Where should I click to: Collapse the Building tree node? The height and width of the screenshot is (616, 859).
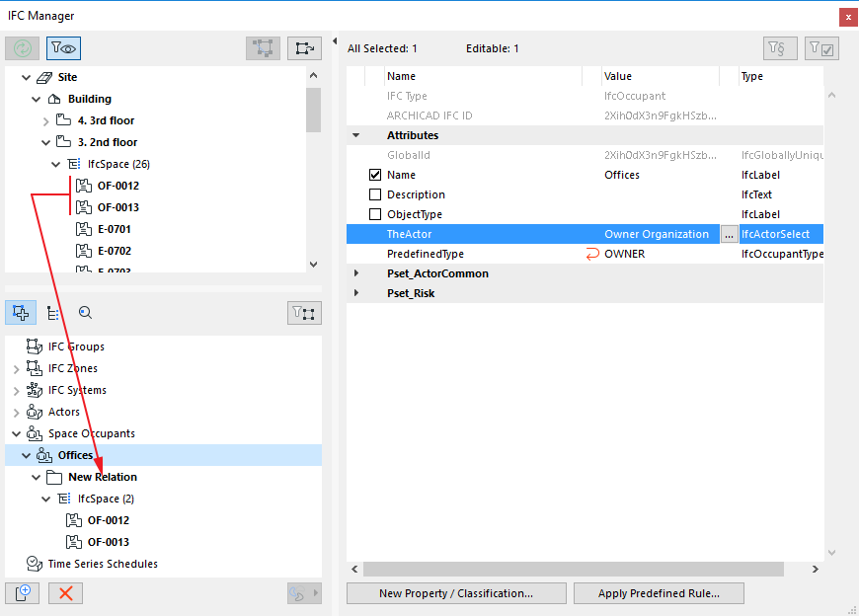point(37,99)
